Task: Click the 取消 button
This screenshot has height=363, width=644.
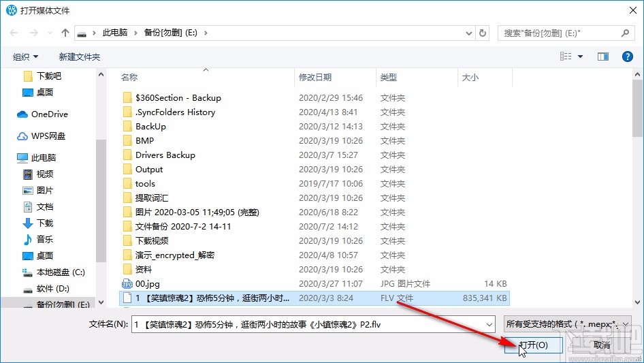Action: tap(602, 345)
